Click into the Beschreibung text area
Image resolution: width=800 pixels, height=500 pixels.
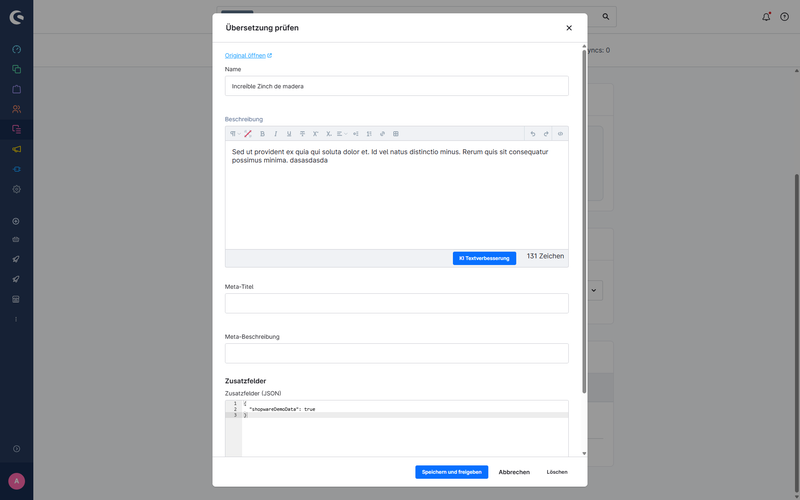point(396,195)
